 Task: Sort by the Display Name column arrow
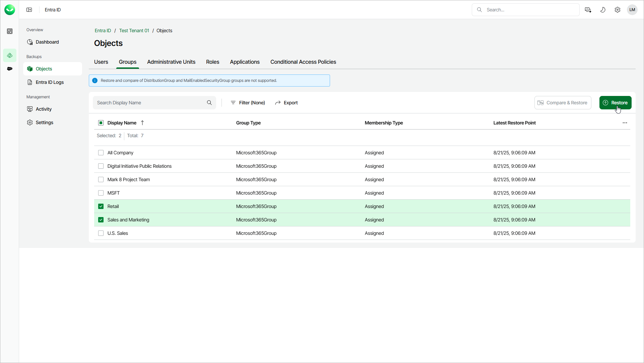click(x=142, y=123)
